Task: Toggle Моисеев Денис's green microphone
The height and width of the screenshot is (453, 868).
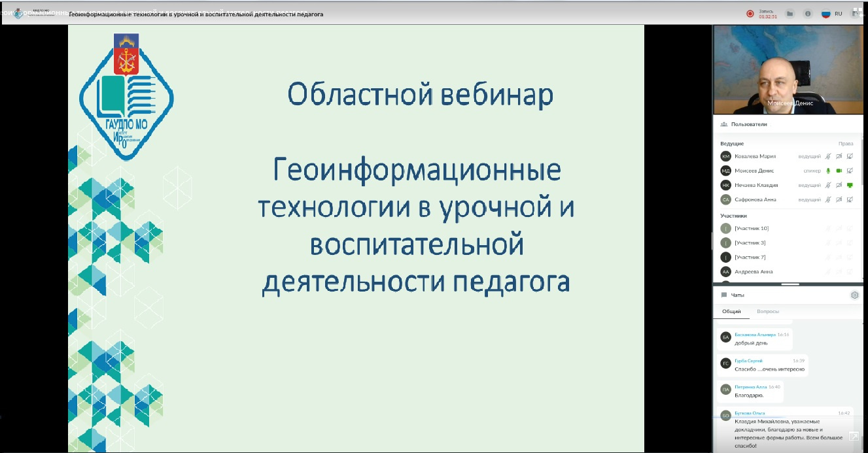Action: 828,171
